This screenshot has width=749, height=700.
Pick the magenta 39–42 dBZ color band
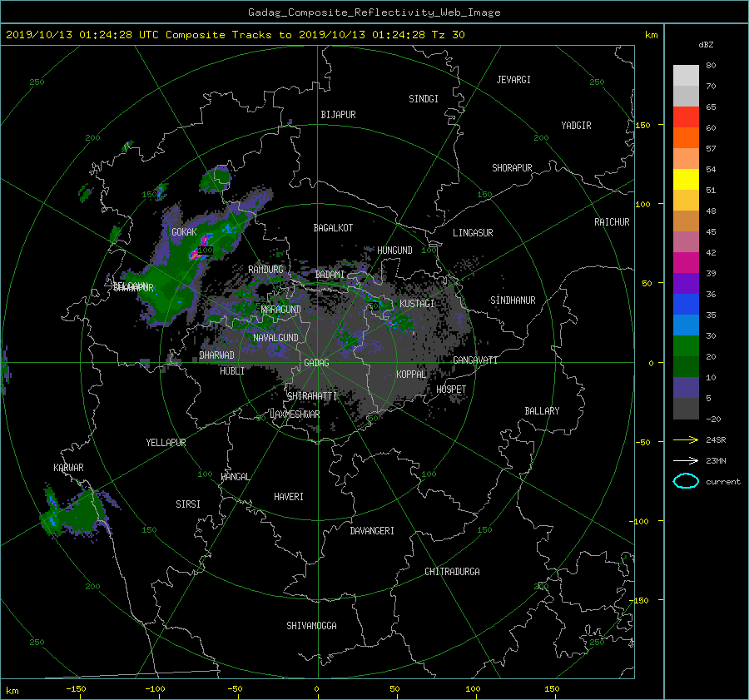point(686,262)
